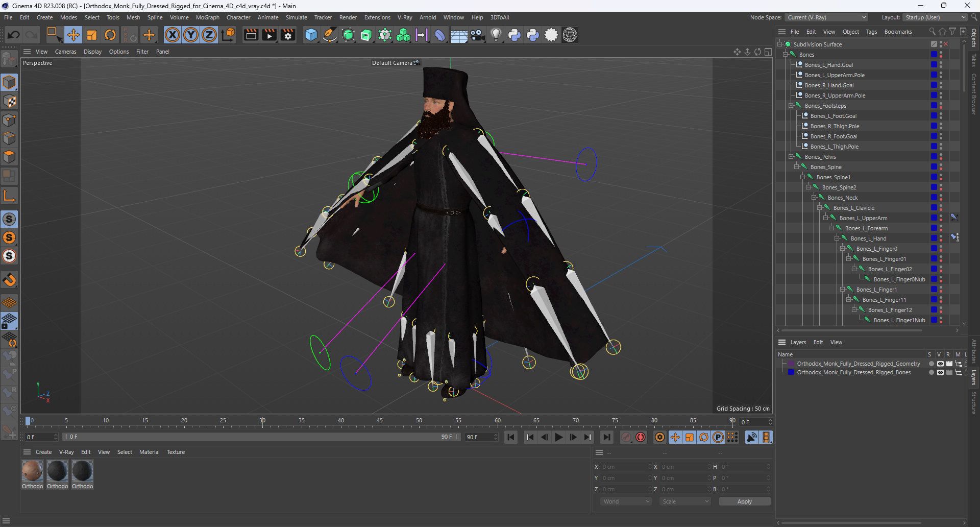Open Material manager Texture menu
Image resolution: width=980 pixels, height=527 pixels.
176,452
